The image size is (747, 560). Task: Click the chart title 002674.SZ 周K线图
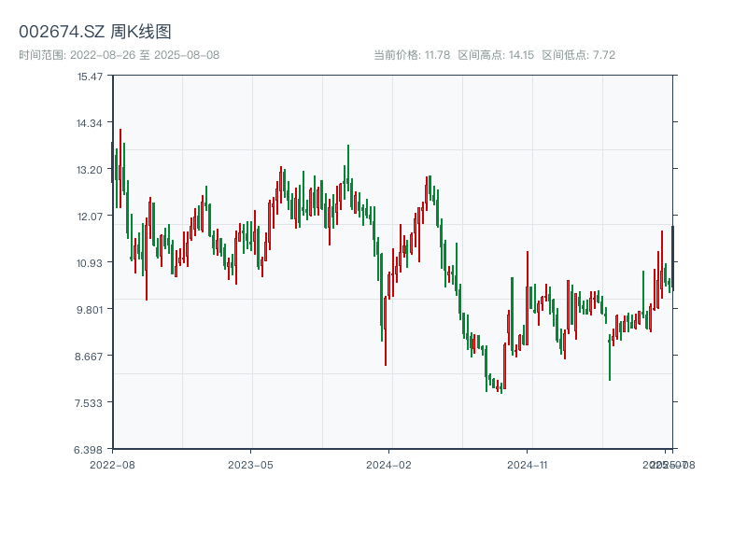pyautogui.click(x=95, y=33)
